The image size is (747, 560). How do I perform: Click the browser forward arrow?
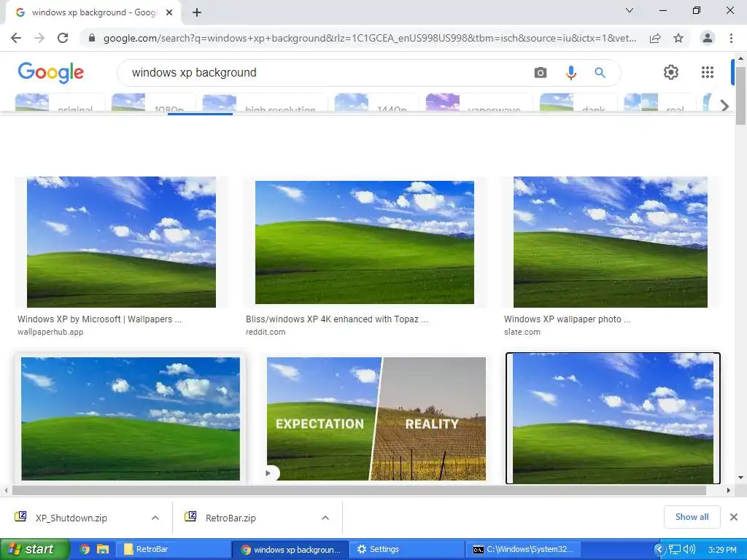39,38
